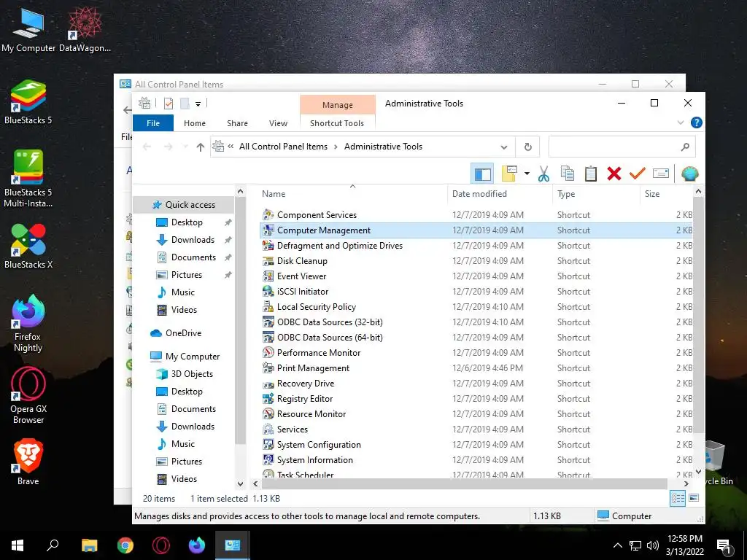This screenshot has width=747, height=560.
Task: Switch to details view layout button
Action: coord(678,499)
